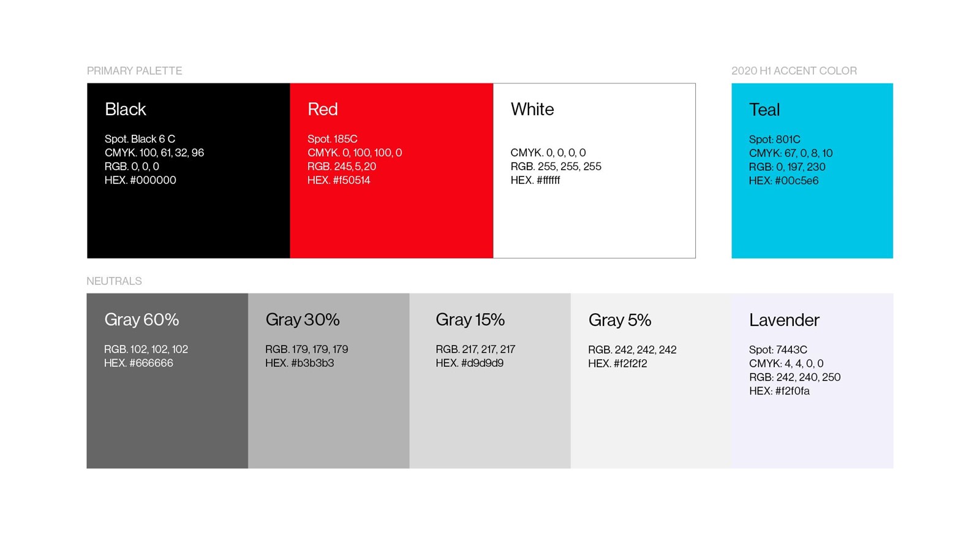Select the Gray 60% swatch
The height and width of the screenshot is (552, 980).
pyautogui.click(x=167, y=380)
